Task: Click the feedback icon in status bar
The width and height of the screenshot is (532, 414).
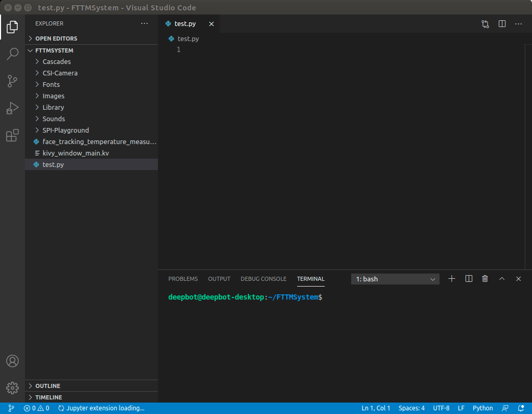Action: [505, 408]
